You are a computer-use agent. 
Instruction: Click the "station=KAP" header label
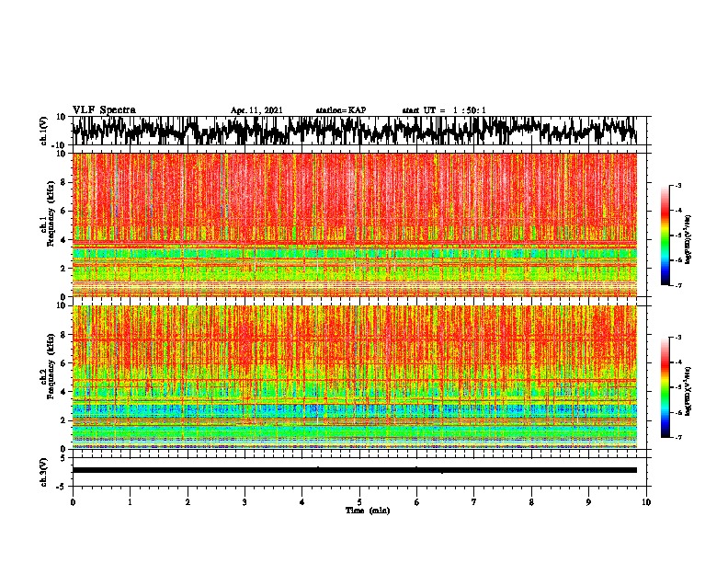pos(341,110)
